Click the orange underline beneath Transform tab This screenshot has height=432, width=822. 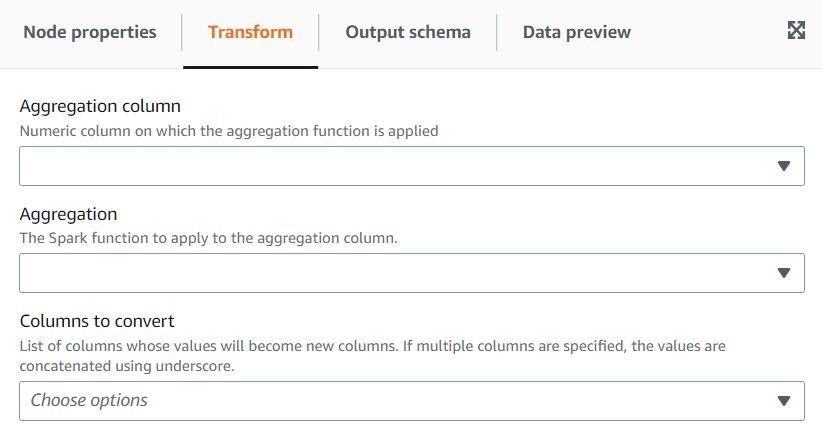coord(250,67)
